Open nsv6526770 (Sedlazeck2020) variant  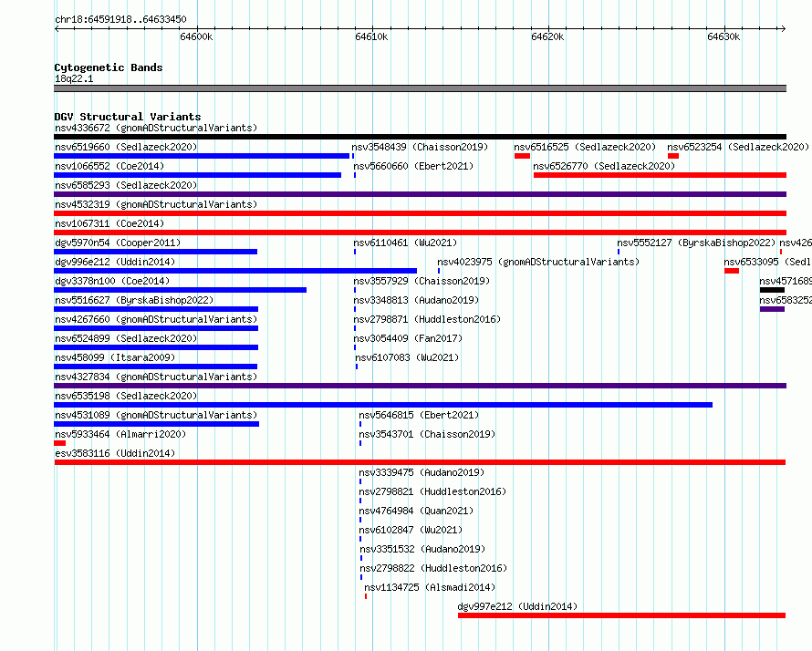coord(604,166)
